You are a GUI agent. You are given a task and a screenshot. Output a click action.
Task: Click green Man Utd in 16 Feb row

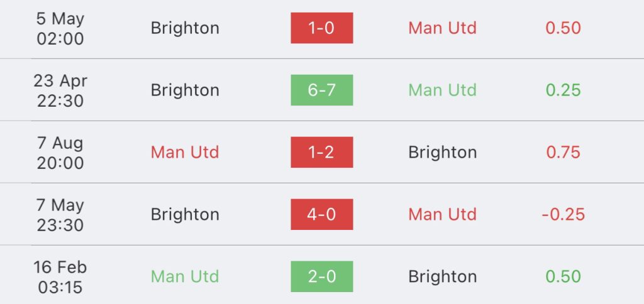coord(185,276)
